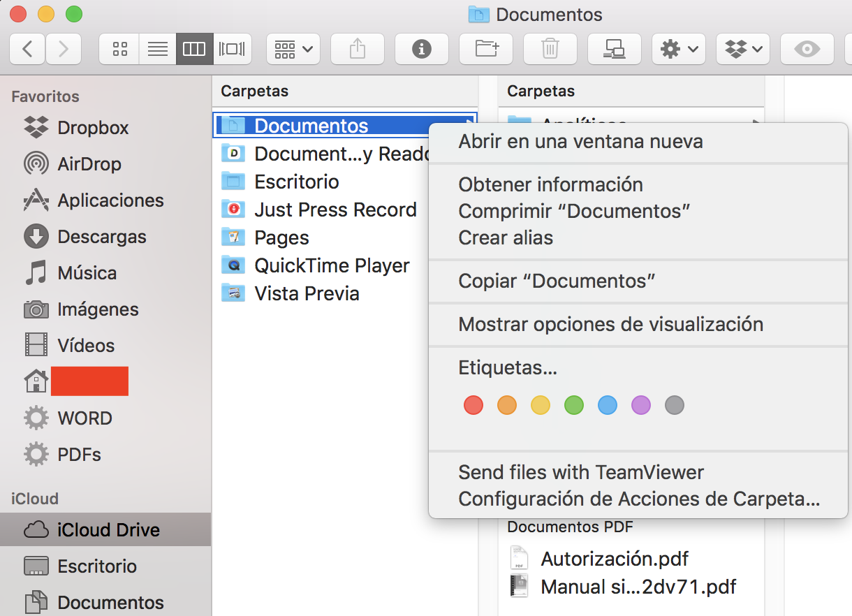Click the Get Info toolbar icon
Image resolution: width=852 pixels, height=616 pixels.
(422, 48)
